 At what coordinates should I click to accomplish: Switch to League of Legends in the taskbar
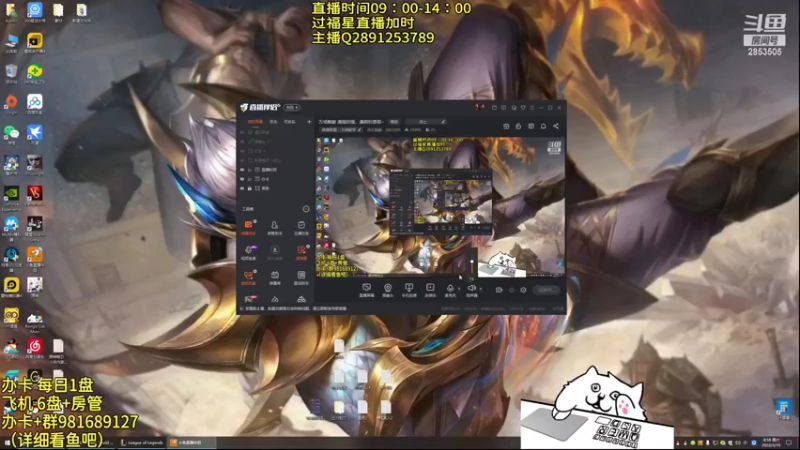coord(142,443)
